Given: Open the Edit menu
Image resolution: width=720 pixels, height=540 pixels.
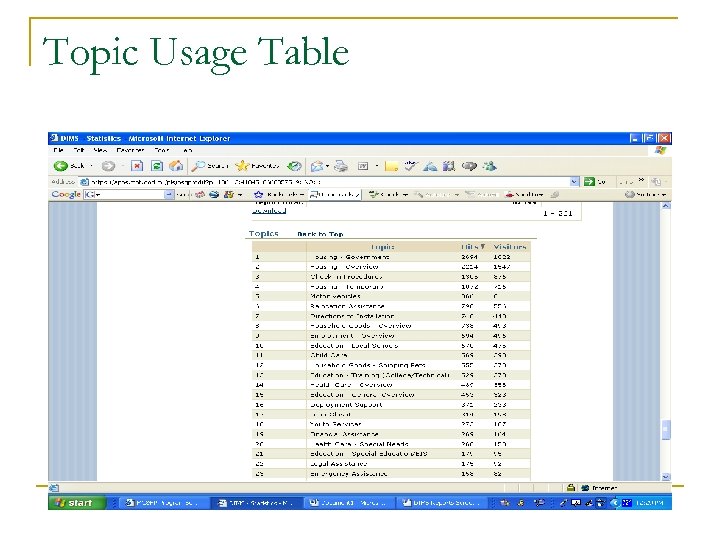Looking at the screenshot, I should 79,150.
